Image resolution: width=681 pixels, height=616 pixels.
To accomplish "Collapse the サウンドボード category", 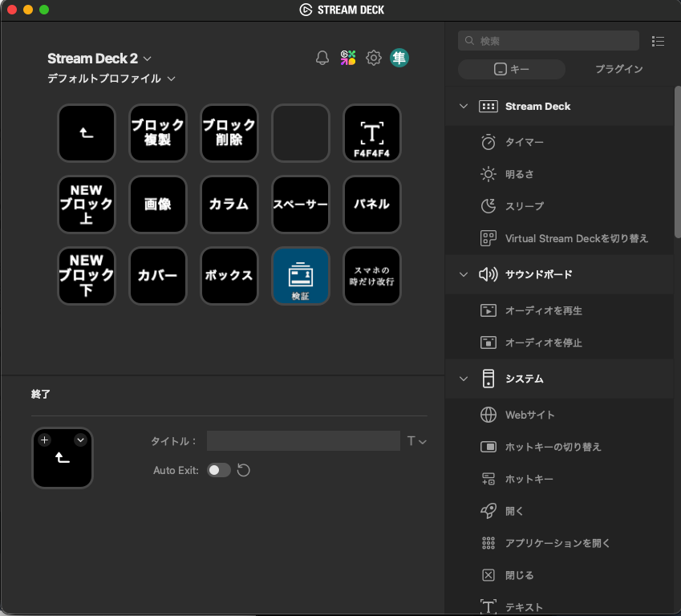I will (464, 274).
